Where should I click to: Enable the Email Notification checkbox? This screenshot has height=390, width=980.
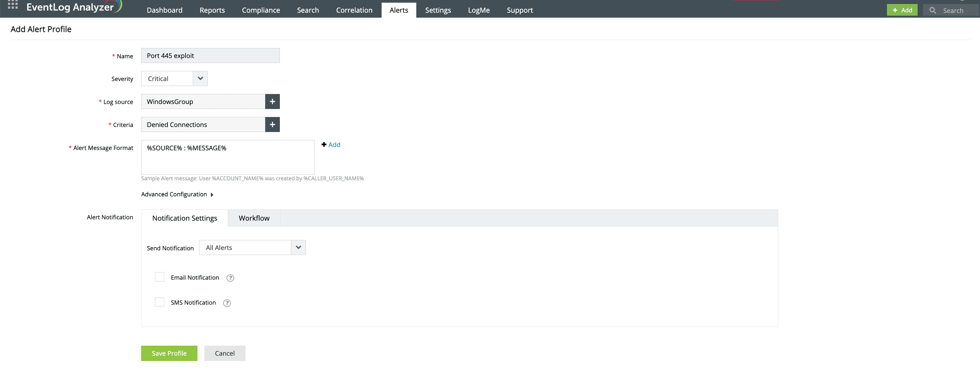click(159, 277)
